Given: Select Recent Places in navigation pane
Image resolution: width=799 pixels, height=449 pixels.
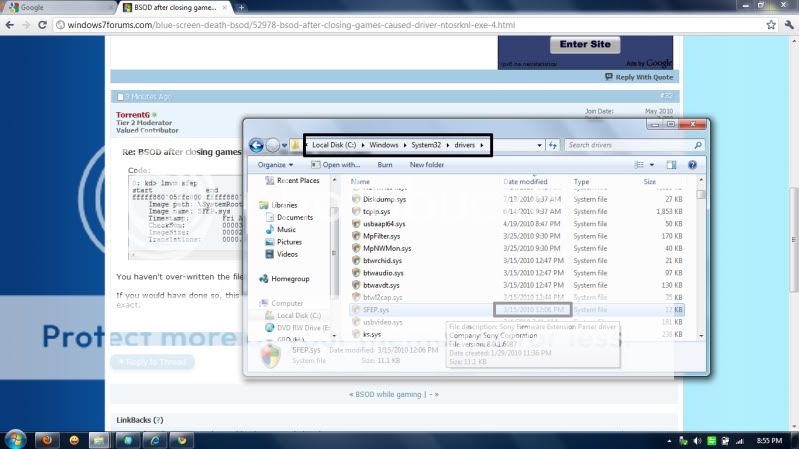Looking at the screenshot, I should (x=292, y=180).
